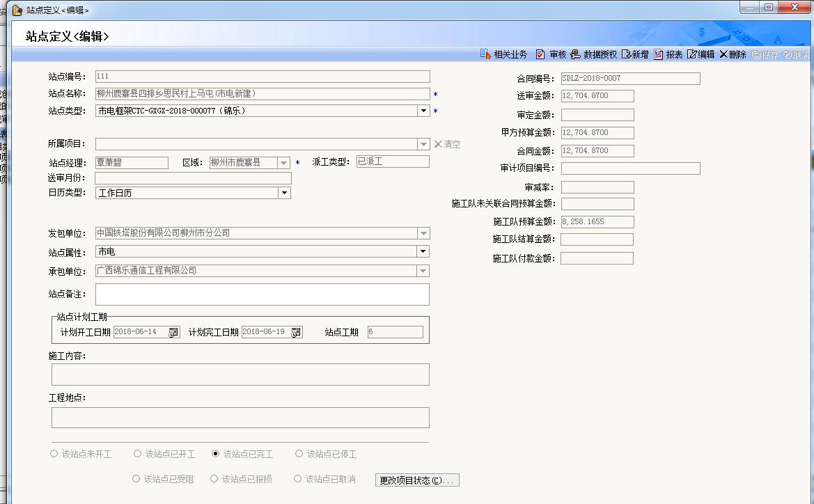Click the 更改项目状态 button
This screenshot has width=814, height=504.
click(417, 480)
